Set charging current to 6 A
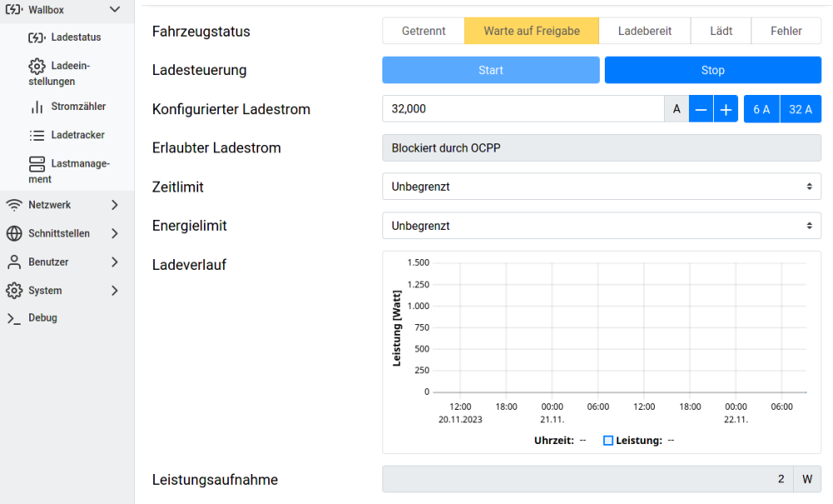 tap(761, 109)
